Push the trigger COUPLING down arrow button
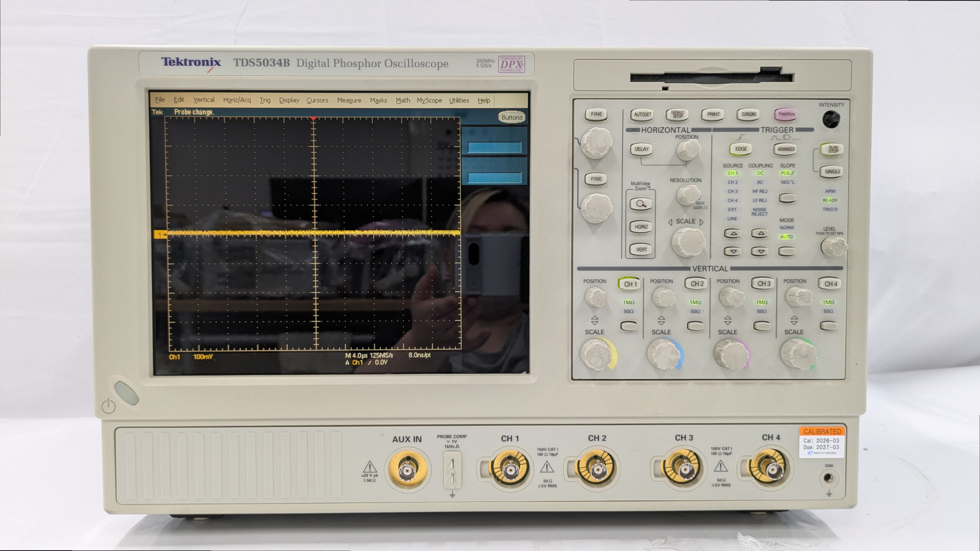Image resolution: width=980 pixels, height=551 pixels. pyautogui.click(x=760, y=251)
